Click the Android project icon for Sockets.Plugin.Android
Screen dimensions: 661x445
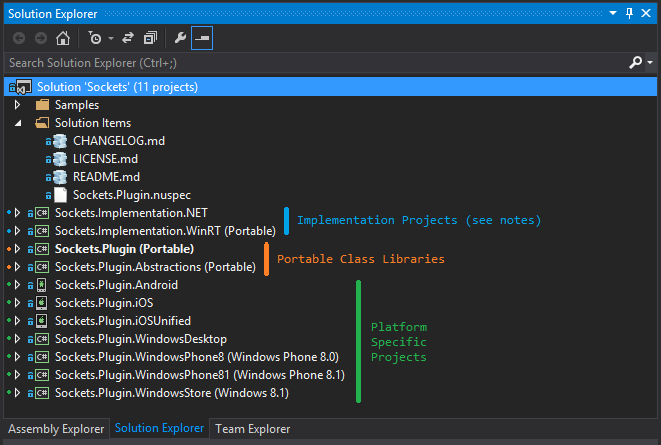coord(41,285)
